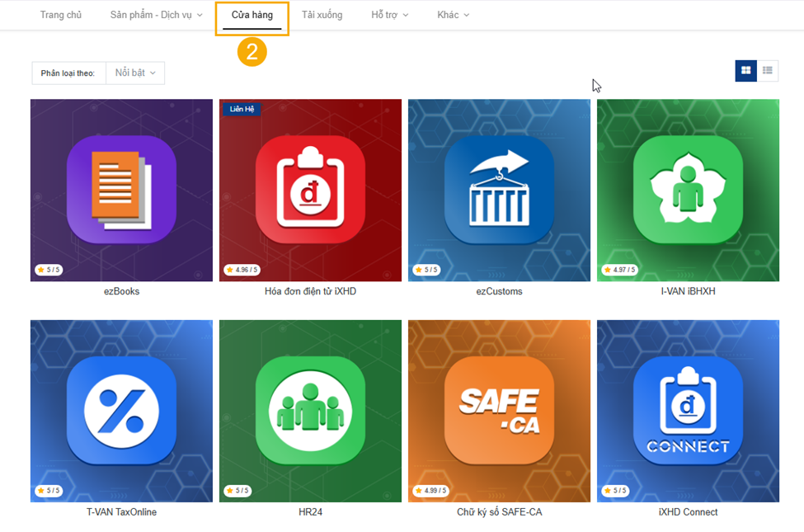Open the ezBooks app icon

click(x=121, y=190)
